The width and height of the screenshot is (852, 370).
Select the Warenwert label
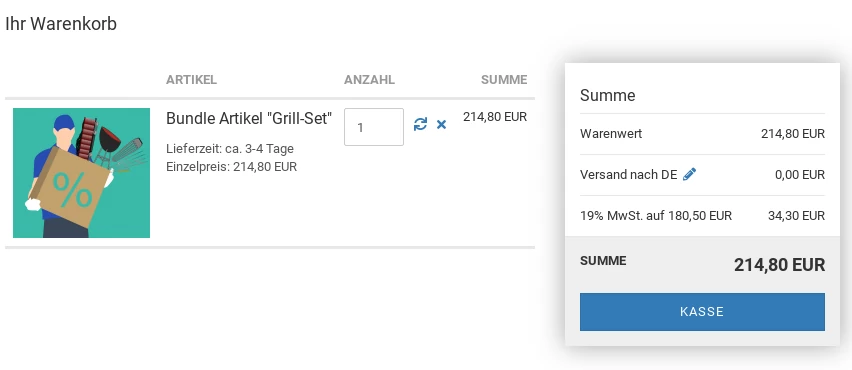click(x=611, y=134)
